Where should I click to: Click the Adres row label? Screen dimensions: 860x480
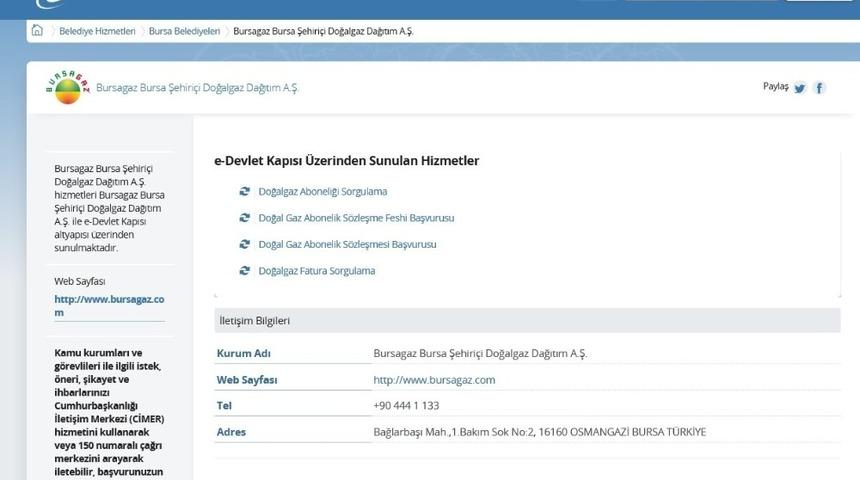(231, 432)
